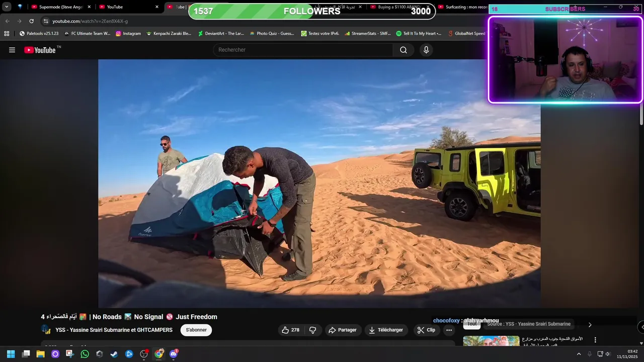Select the Tout filter chip
Image resolution: width=644 pixels, height=362 pixels.
472,324
